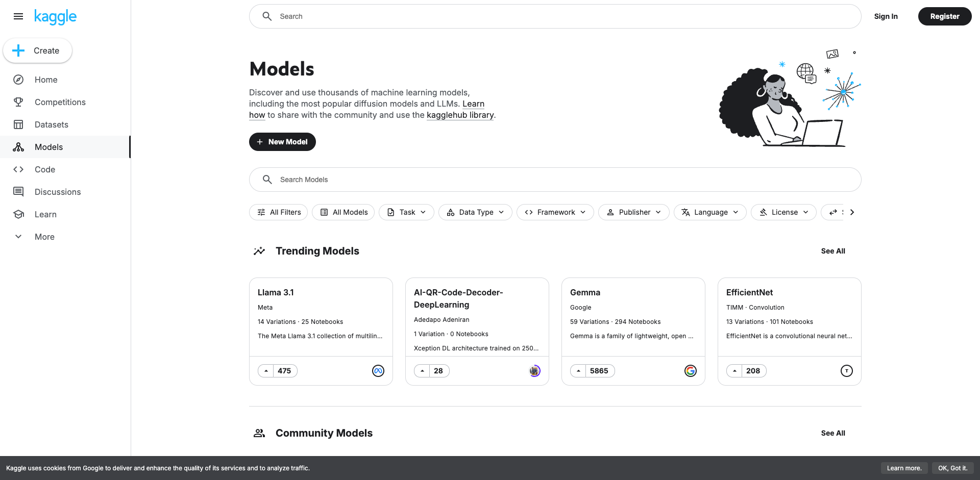This screenshot has width=980, height=480.
Task: Upvote the Llama 3.1 model
Action: [266, 371]
